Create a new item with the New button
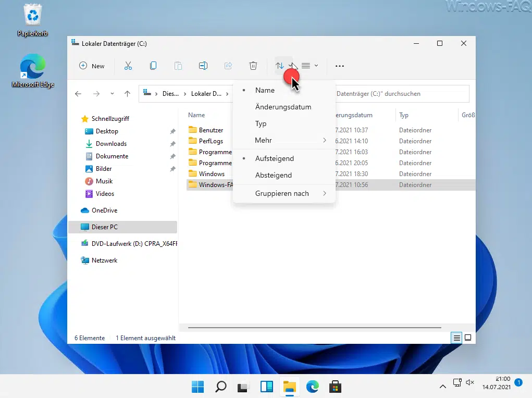 coord(92,66)
